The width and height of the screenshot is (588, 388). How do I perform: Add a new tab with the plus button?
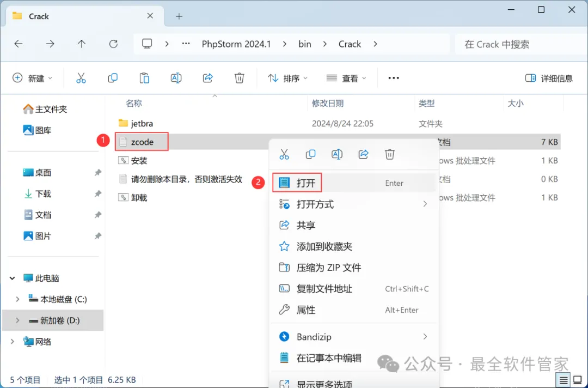point(179,16)
